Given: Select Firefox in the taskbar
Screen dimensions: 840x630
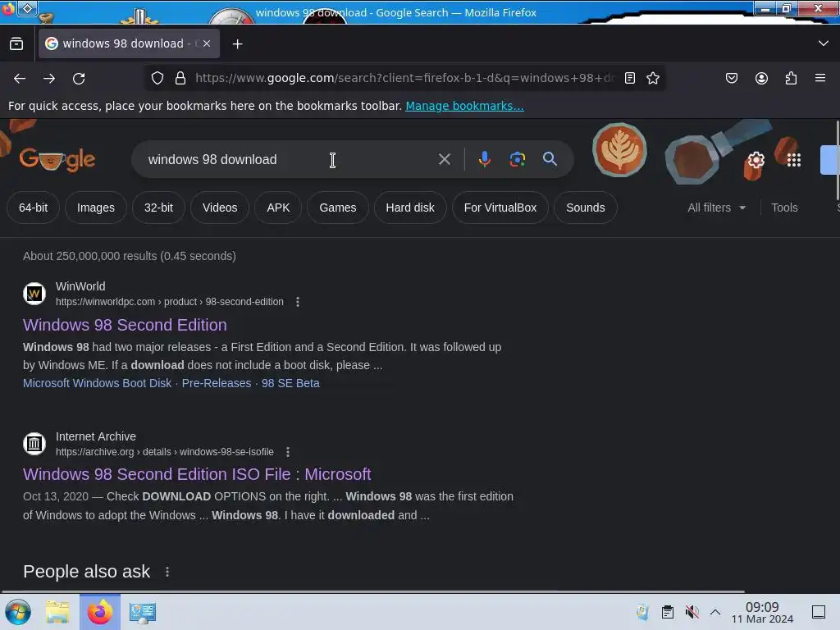Looking at the screenshot, I should [x=99, y=612].
